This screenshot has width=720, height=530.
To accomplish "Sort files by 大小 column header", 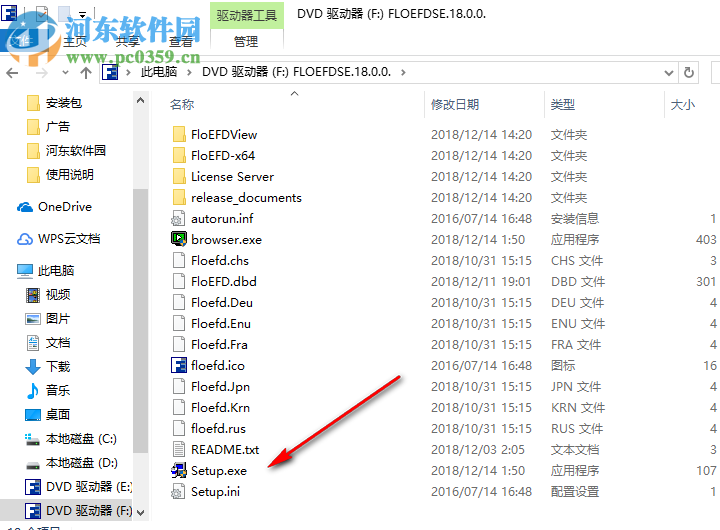I will coord(683,105).
